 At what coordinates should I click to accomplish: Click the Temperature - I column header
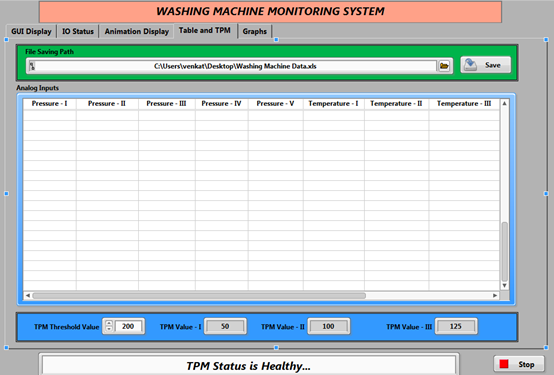pos(333,104)
